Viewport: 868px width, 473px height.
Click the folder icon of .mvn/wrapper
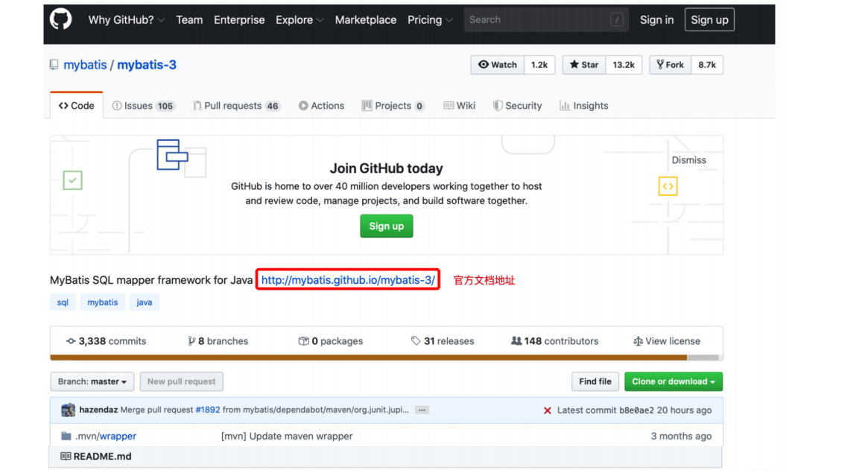(66, 436)
